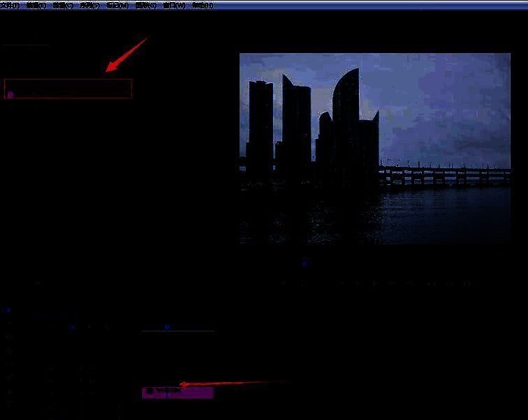Open the 序列(S) menu
This screenshot has width=528, height=420.
tap(90, 5)
